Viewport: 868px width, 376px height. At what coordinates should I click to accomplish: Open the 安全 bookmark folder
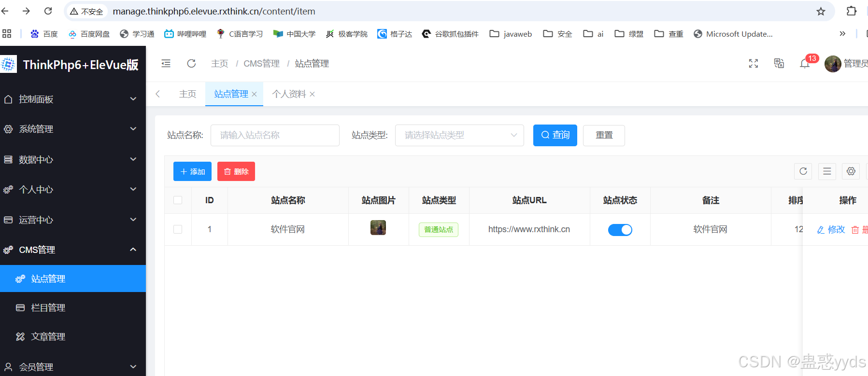point(557,34)
